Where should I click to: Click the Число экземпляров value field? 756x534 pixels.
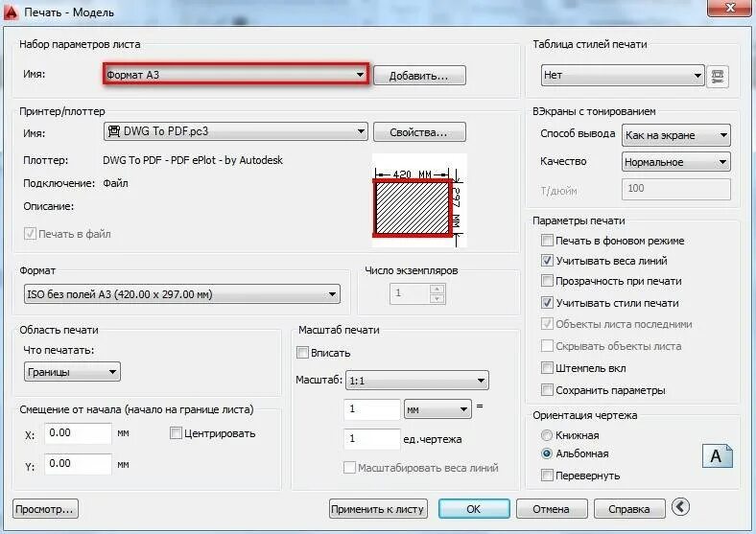click(x=410, y=293)
